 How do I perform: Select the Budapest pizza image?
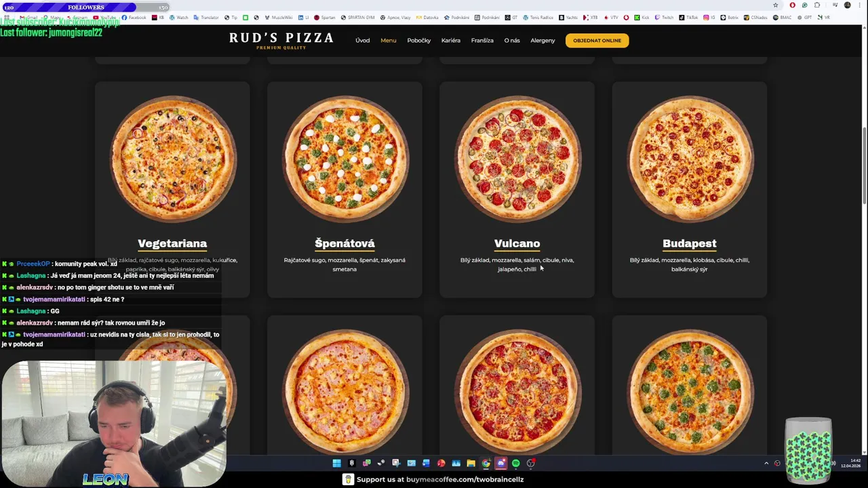click(690, 159)
